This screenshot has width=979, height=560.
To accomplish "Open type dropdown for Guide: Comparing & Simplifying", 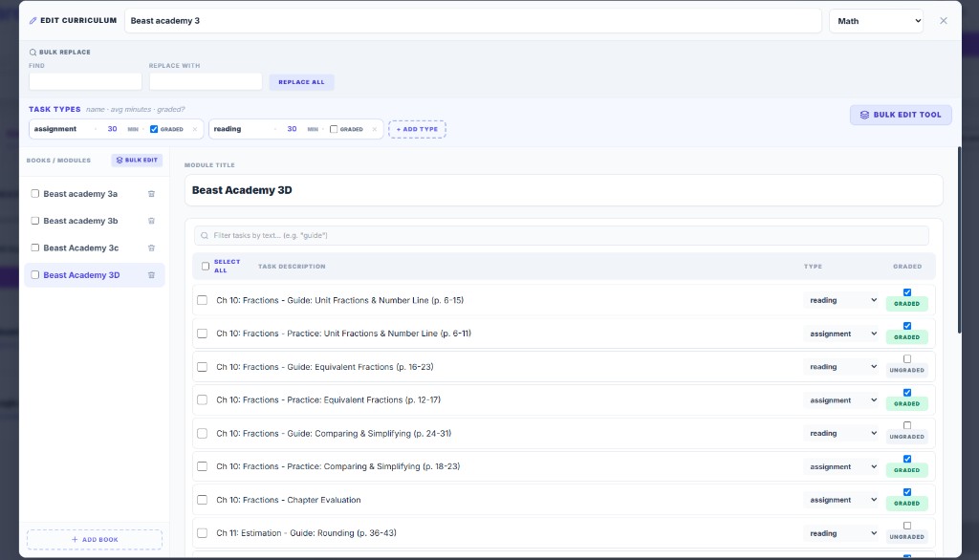I will 842,433.
